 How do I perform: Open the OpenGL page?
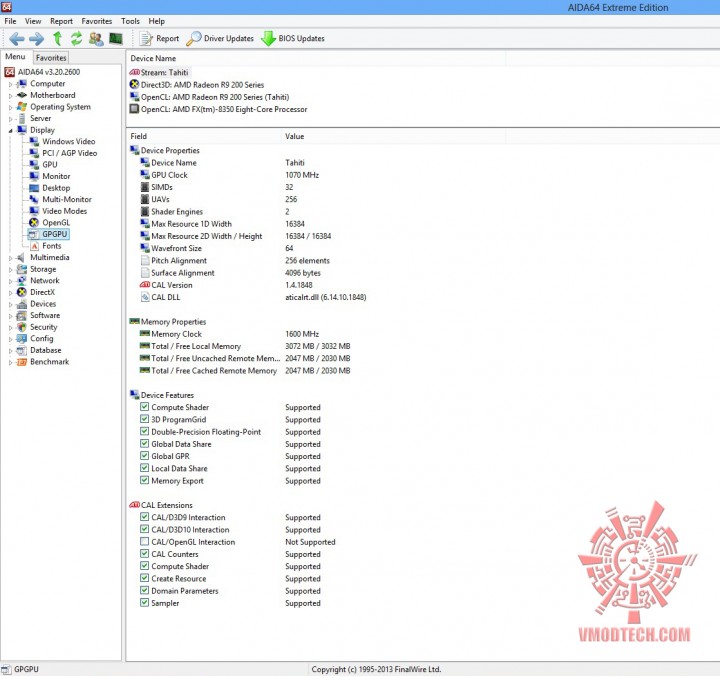56,222
